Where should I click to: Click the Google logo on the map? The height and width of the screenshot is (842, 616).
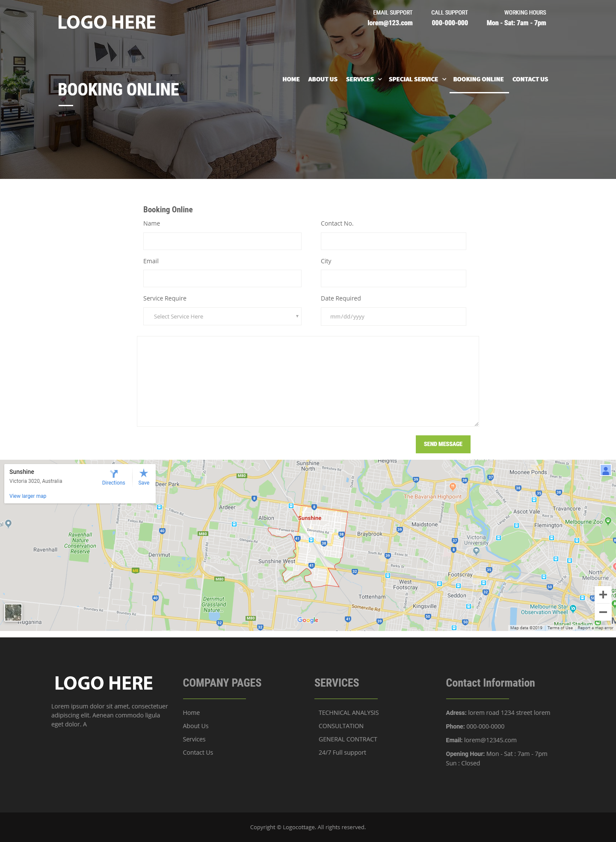(308, 620)
